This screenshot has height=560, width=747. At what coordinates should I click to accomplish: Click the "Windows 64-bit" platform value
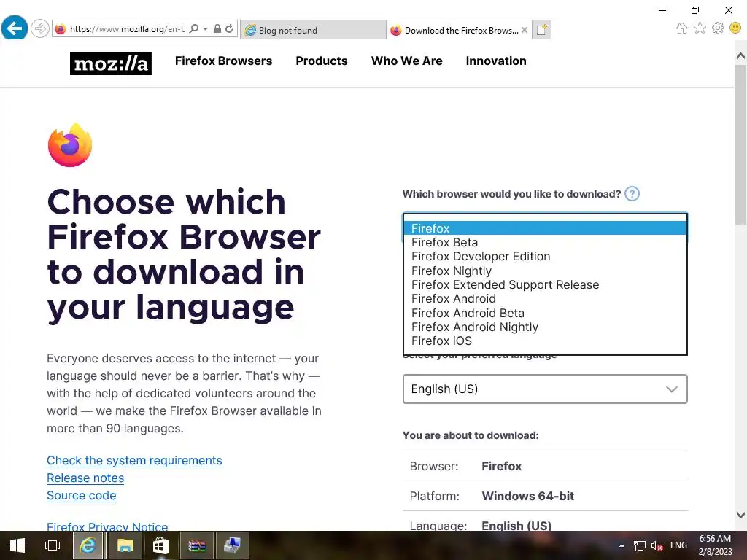point(528,496)
